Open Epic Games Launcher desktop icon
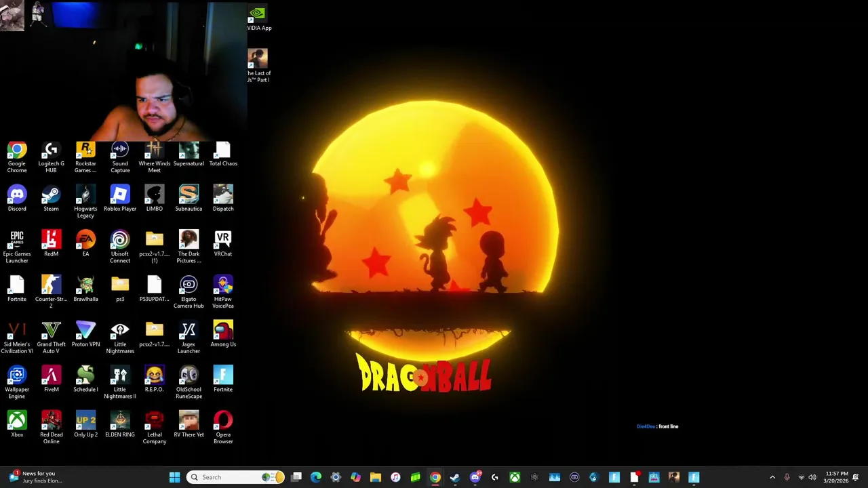This screenshot has height=488, width=868. (17, 247)
